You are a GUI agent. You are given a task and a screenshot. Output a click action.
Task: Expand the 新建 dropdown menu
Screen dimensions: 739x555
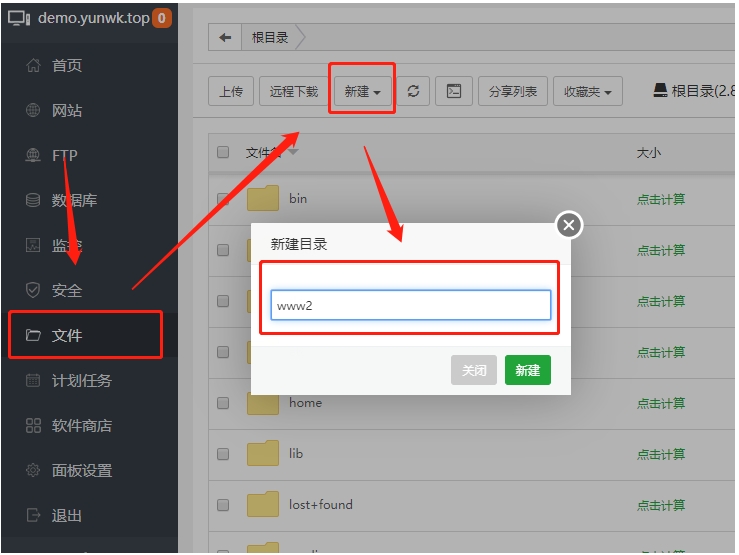pyautogui.click(x=362, y=91)
